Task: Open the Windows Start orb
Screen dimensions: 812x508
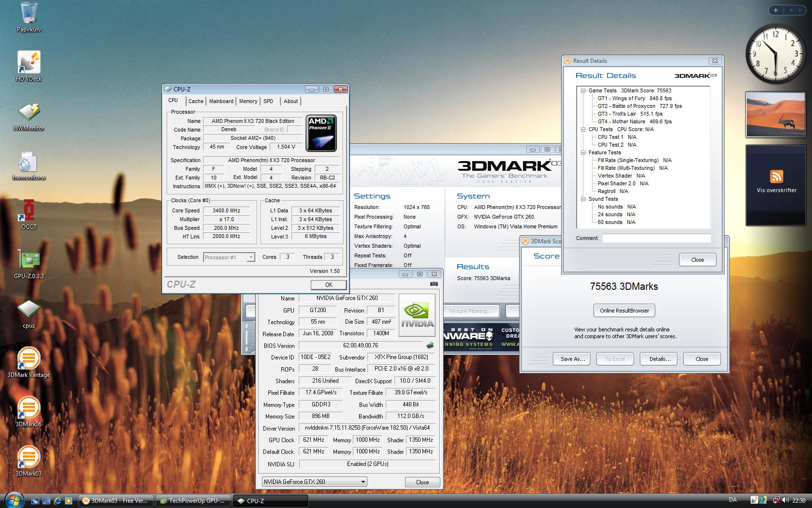Action: 13,500
